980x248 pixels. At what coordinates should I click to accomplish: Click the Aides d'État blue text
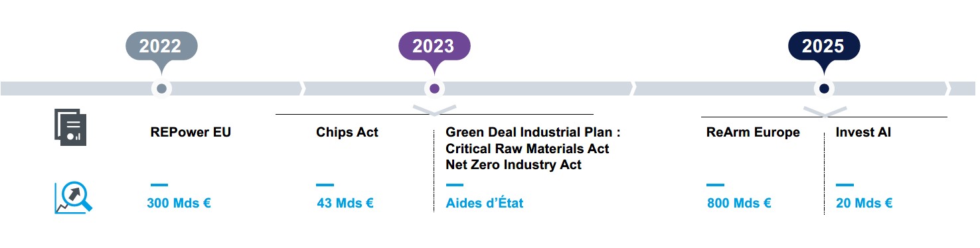485,203
